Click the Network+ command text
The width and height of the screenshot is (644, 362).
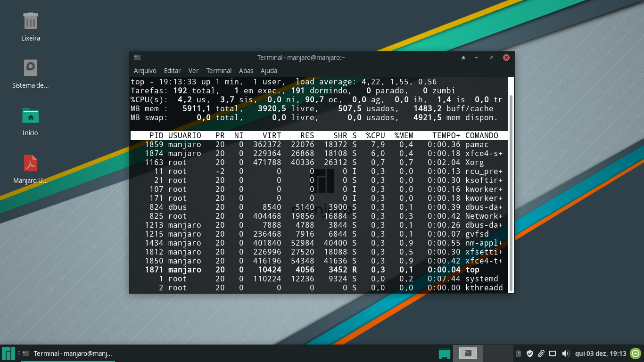484,216
